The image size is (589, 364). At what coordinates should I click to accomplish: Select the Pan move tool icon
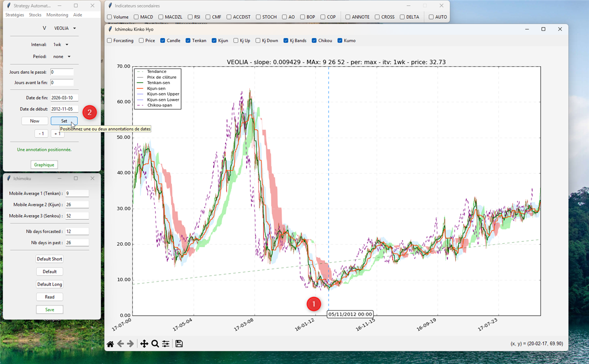[x=144, y=344]
